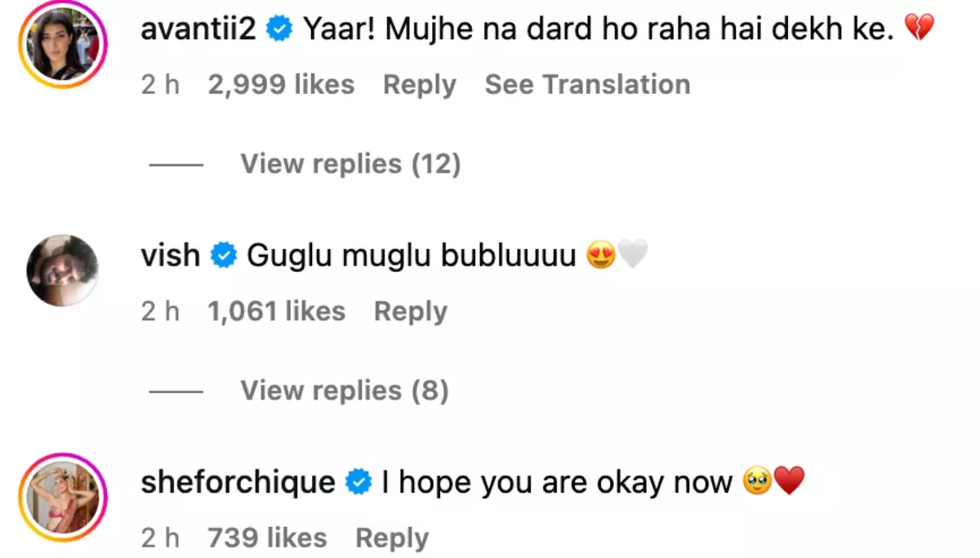Open avantii2's profile picture
Viewport: 980px width, 558px height.
coord(64,44)
